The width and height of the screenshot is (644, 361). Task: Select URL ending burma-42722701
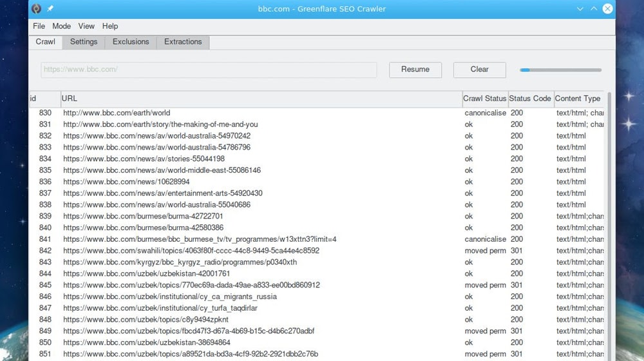(143, 217)
